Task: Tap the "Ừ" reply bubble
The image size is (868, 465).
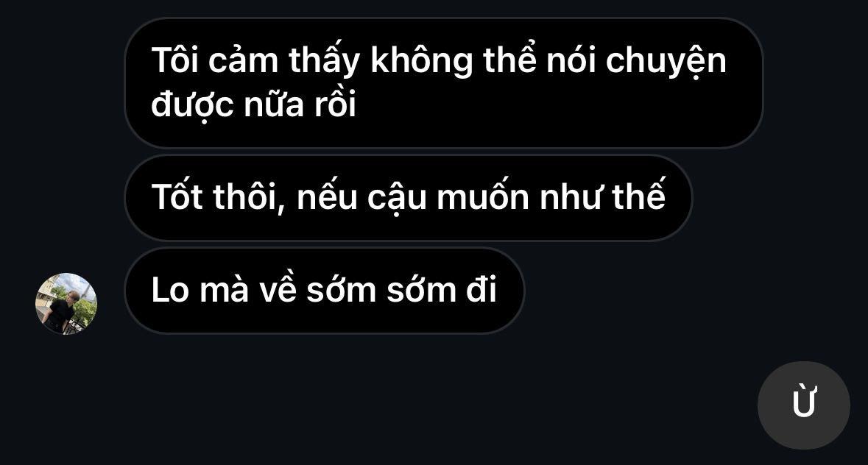Action: tap(803, 405)
